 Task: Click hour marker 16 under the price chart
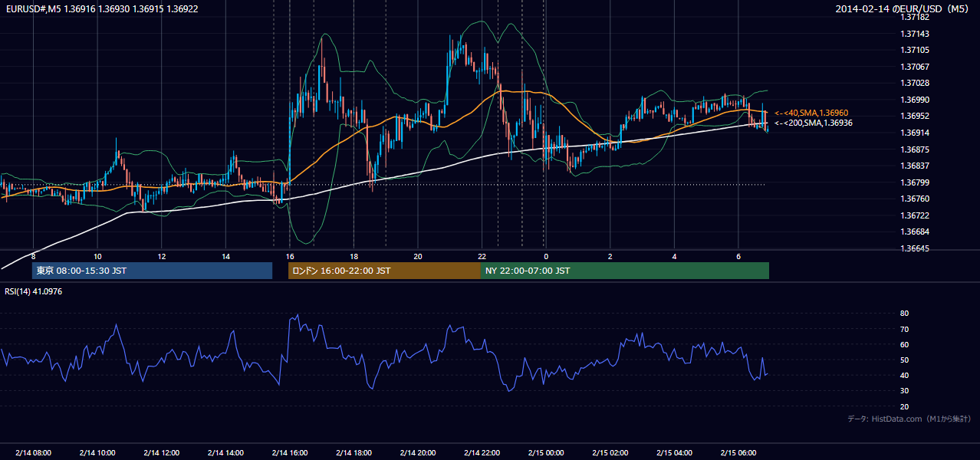[289, 256]
